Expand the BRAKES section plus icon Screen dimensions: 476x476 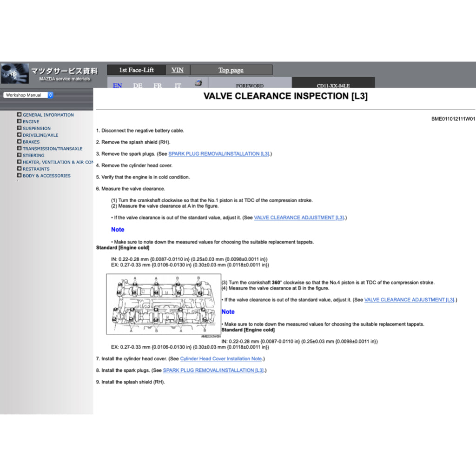pos(20,142)
